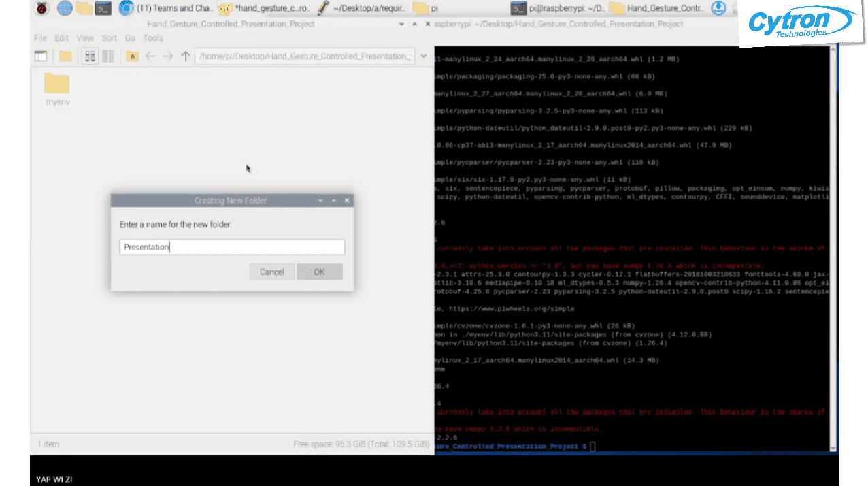Image resolution: width=868 pixels, height=486 pixels.
Task: Go up to parent folder
Action: pyautogui.click(x=185, y=56)
